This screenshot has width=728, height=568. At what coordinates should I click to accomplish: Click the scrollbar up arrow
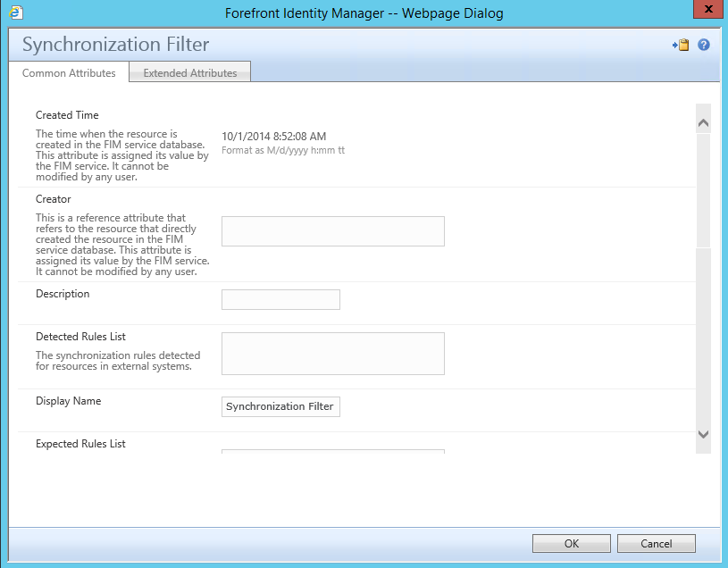tap(703, 123)
